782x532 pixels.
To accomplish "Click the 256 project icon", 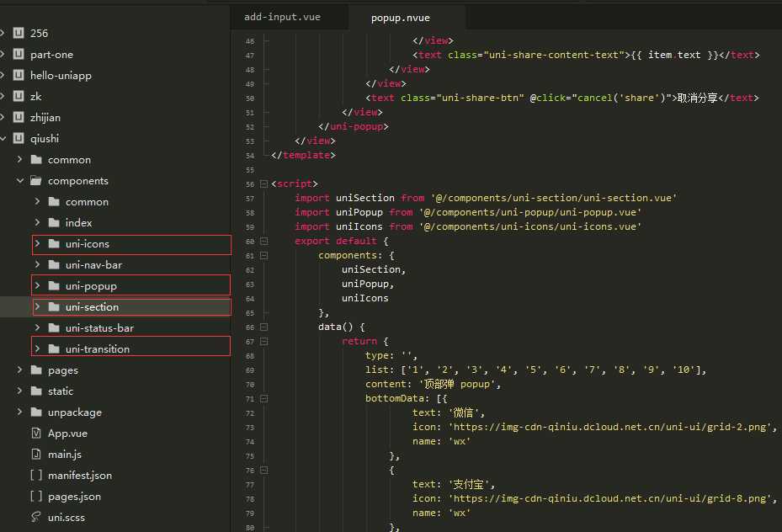I will 19,33.
